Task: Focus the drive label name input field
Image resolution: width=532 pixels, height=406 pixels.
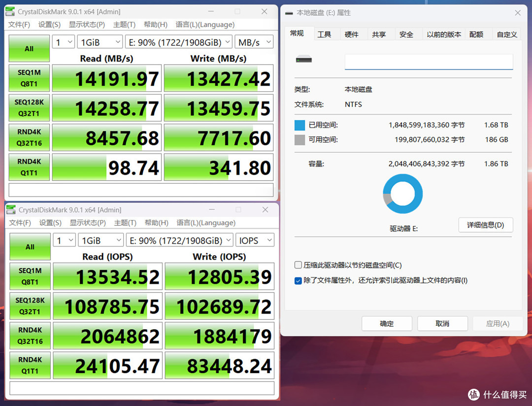Action: (x=429, y=62)
